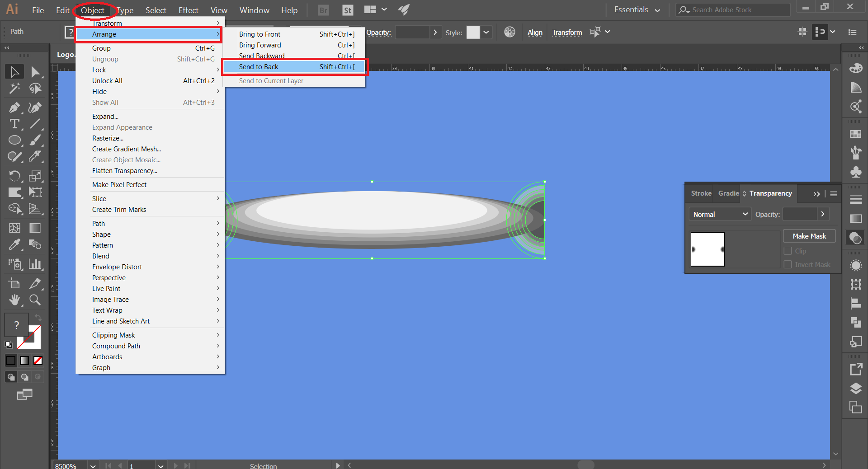This screenshot has height=469, width=868.
Task: Open the Effect menu
Action: 188,10
